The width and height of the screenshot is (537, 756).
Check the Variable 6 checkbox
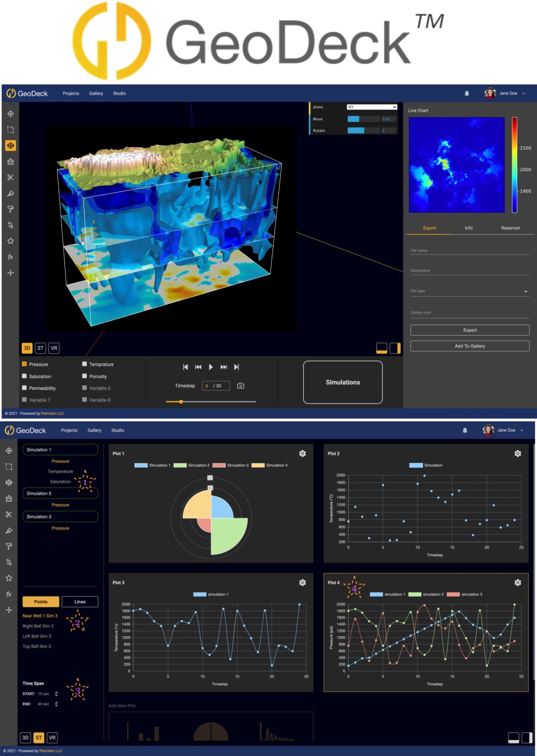click(84, 387)
